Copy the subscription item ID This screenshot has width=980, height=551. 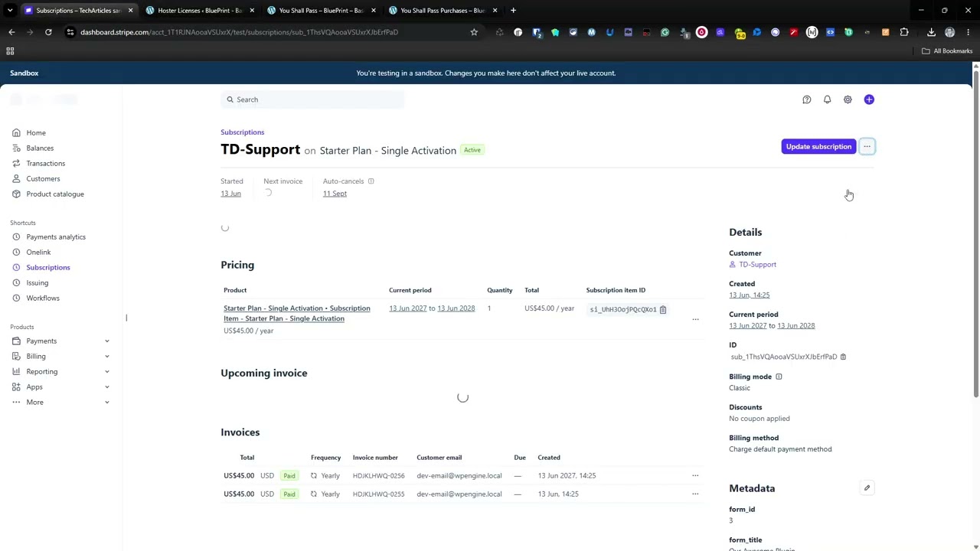[x=663, y=309]
